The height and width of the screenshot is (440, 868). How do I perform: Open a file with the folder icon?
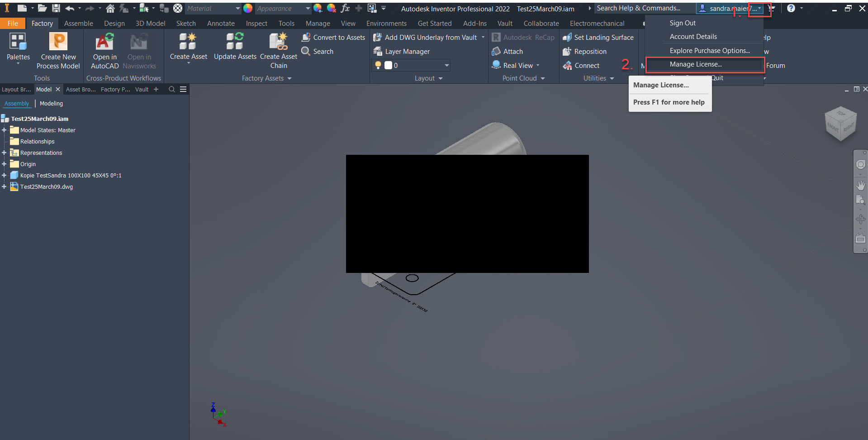click(x=42, y=8)
